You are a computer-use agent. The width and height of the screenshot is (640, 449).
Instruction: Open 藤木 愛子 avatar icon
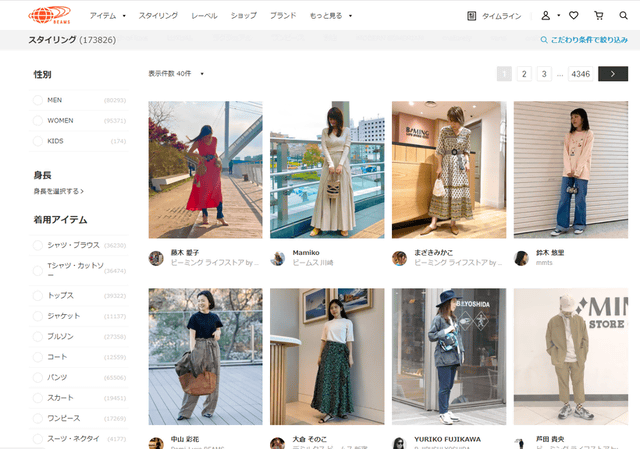(x=156, y=258)
